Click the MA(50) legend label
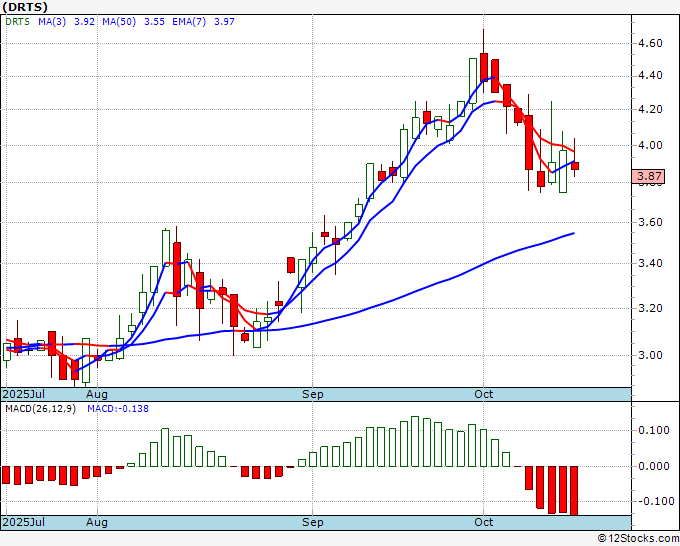Screen dimensions: 680x546 119,22
